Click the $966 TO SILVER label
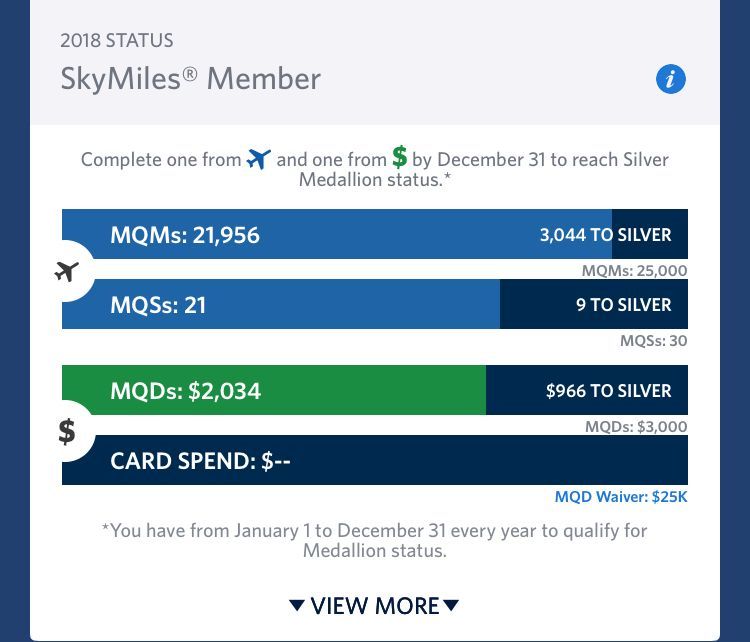The height and width of the screenshot is (642, 750). point(608,391)
